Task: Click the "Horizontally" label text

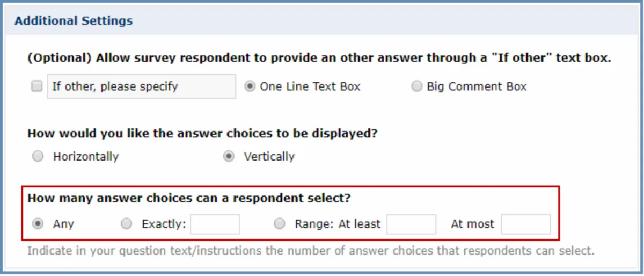Action: click(x=86, y=157)
